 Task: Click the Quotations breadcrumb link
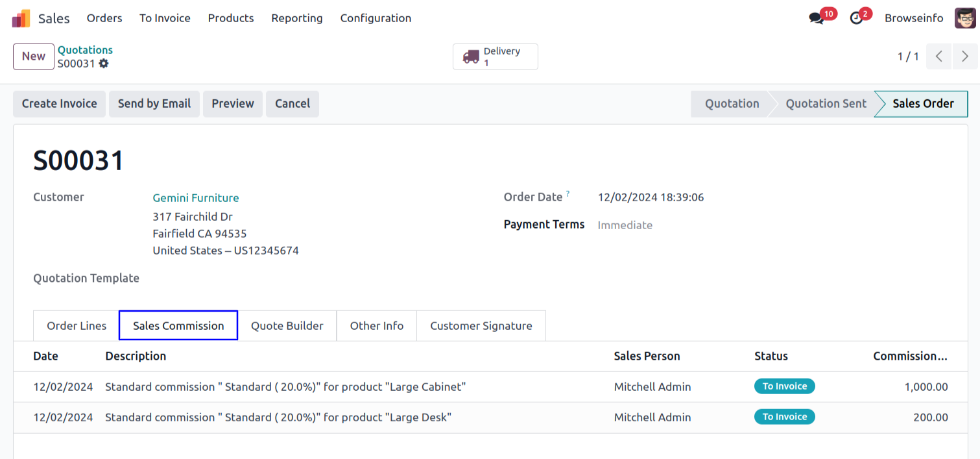tap(85, 50)
